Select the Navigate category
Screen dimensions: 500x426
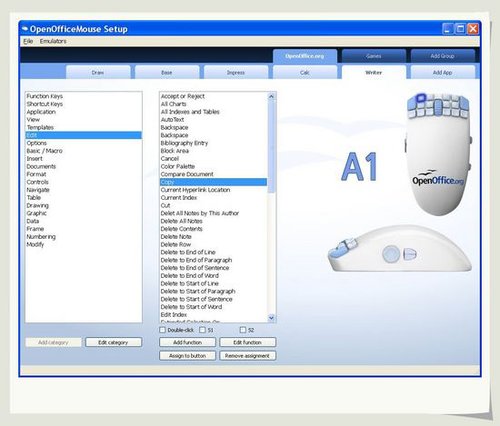point(38,190)
